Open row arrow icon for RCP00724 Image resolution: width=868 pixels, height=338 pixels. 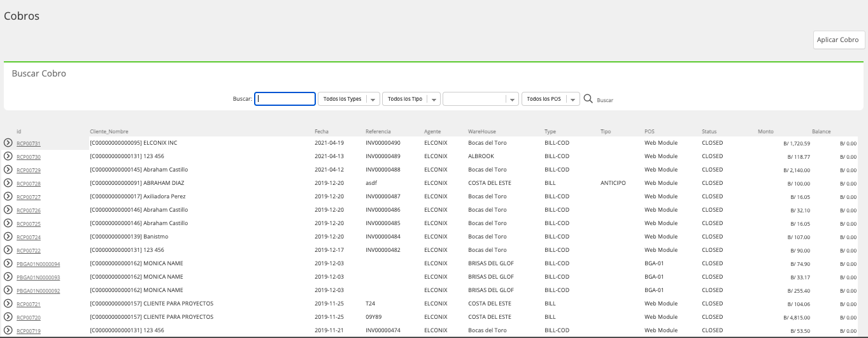[8, 237]
